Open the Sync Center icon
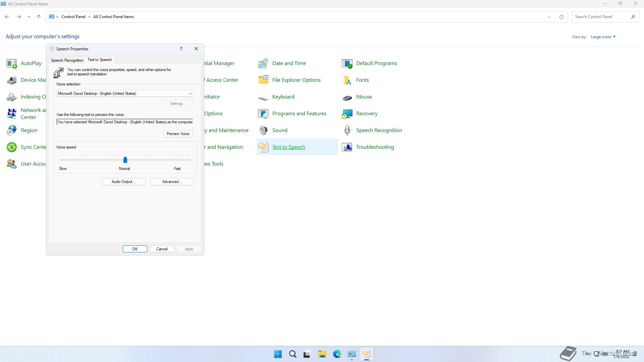 click(12, 147)
